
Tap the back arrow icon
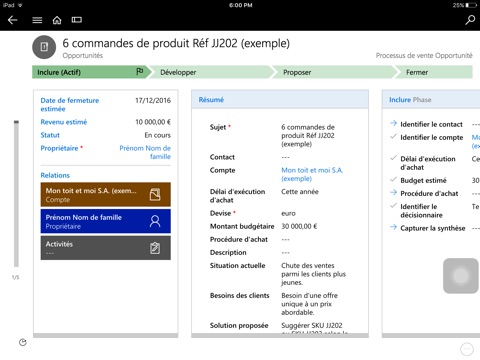pos(12,20)
